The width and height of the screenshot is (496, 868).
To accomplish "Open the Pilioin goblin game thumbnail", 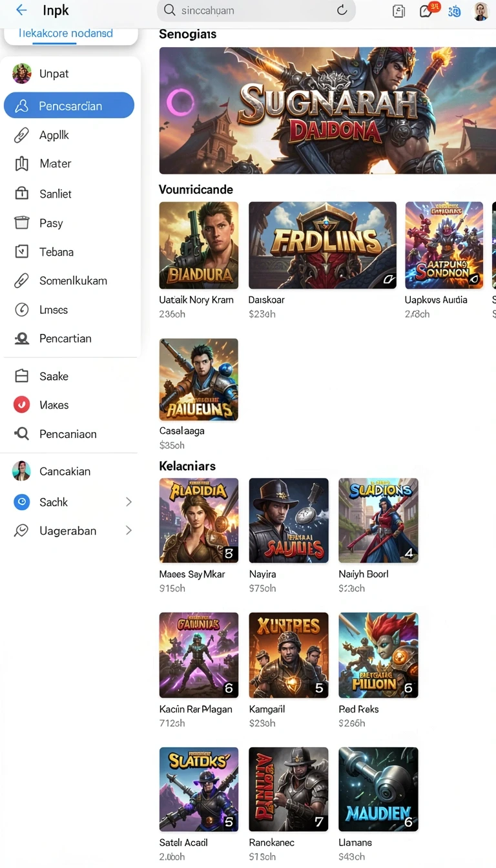I will 378,656.
